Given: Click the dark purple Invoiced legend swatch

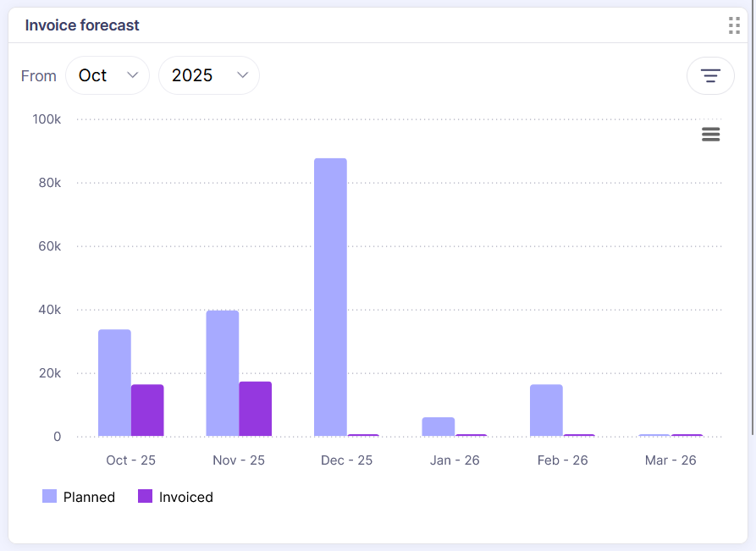Looking at the screenshot, I should point(146,497).
